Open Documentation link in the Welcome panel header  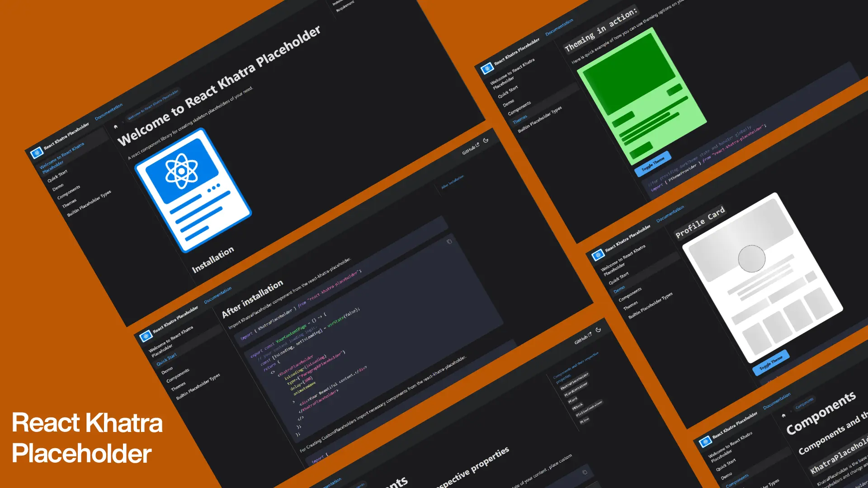pyautogui.click(x=108, y=112)
